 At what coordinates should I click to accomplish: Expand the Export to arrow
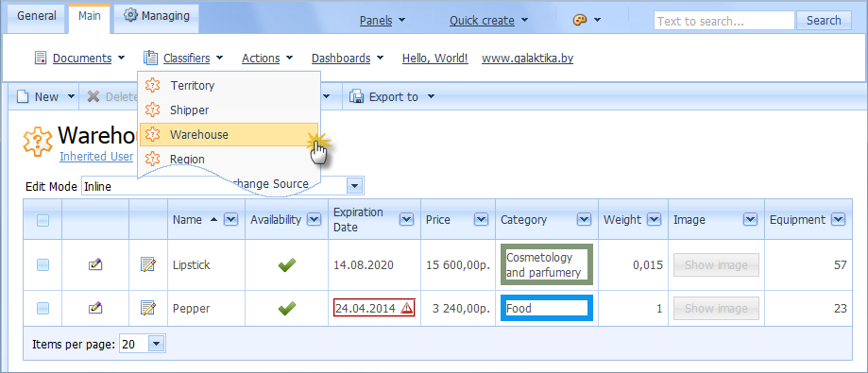pyautogui.click(x=432, y=97)
